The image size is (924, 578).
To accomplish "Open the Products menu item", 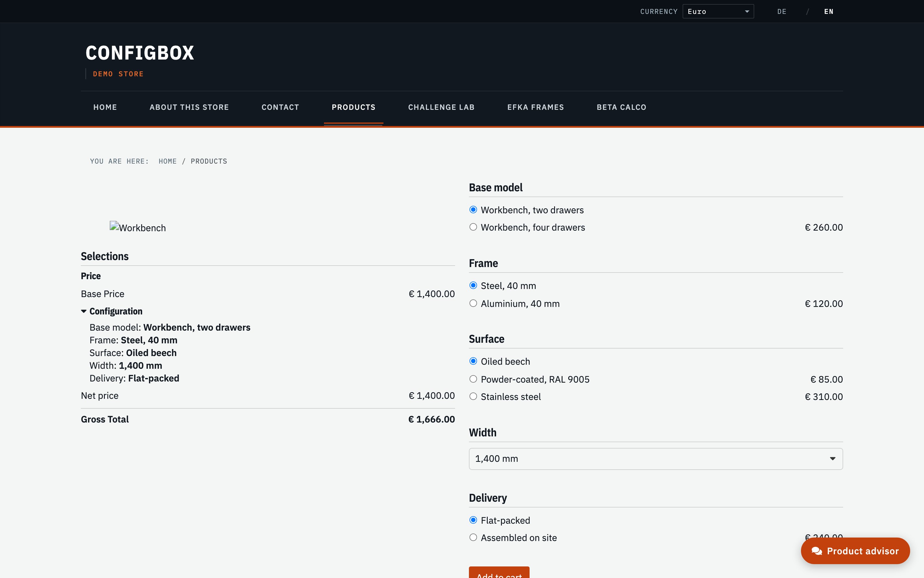I will (353, 108).
